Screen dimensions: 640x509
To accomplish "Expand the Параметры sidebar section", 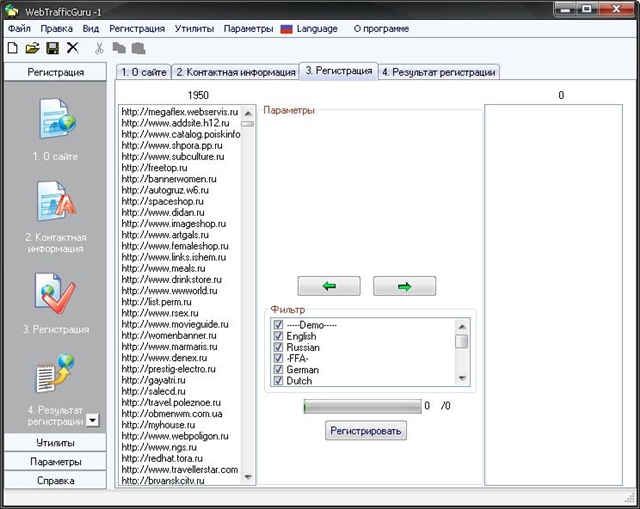I will point(55,461).
